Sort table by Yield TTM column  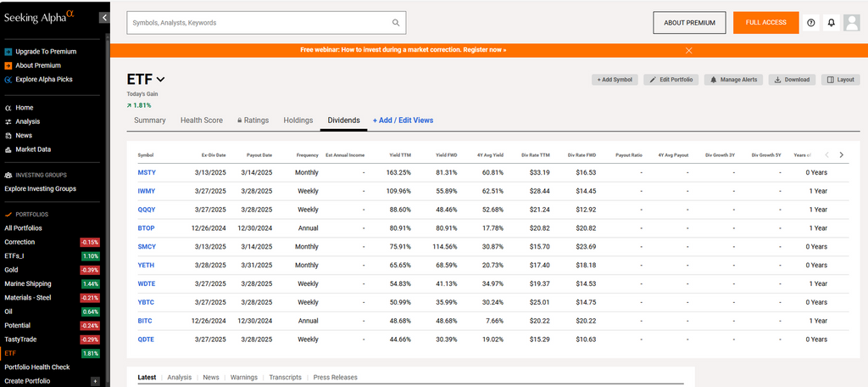click(400, 155)
